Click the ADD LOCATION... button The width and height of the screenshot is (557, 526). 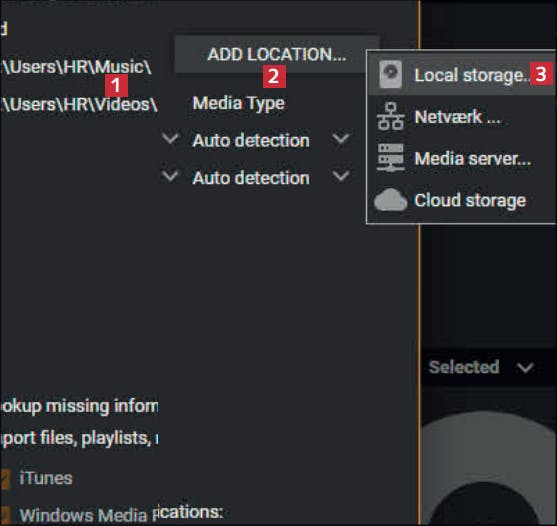pyautogui.click(x=277, y=55)
